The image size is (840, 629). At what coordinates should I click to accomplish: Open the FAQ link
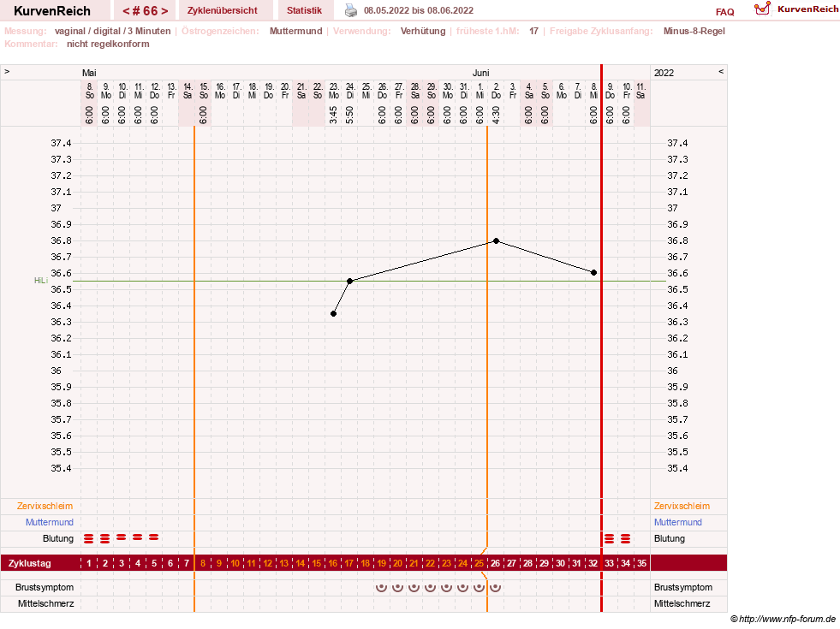(724, 12)
